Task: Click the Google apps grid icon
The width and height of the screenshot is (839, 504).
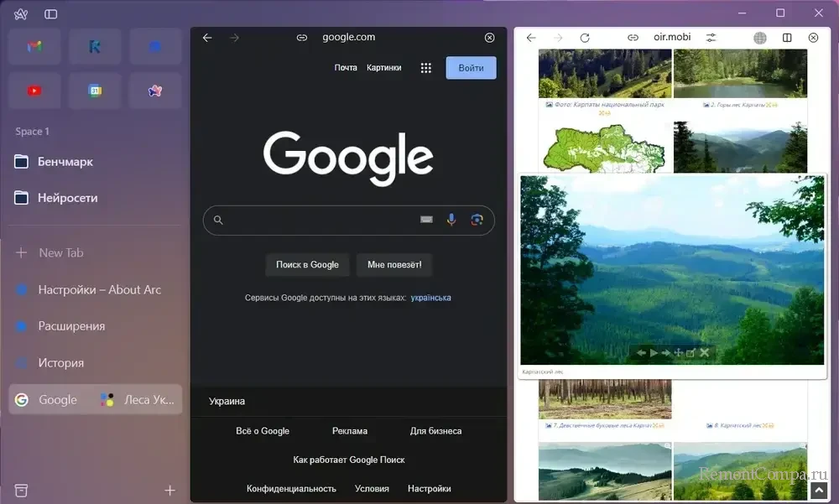Action: pyautogui.click(x=426, y=68)
